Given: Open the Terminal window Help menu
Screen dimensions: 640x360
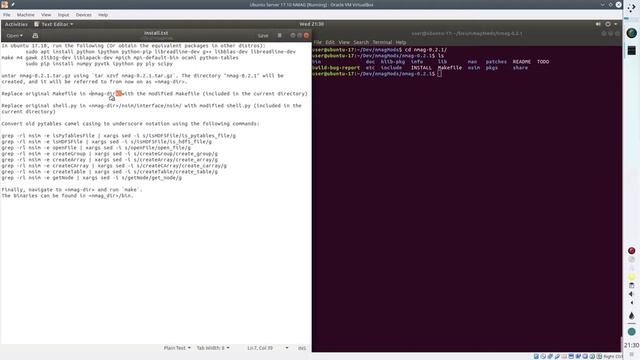Looking at the screenshot, I should tap(401, 42).
